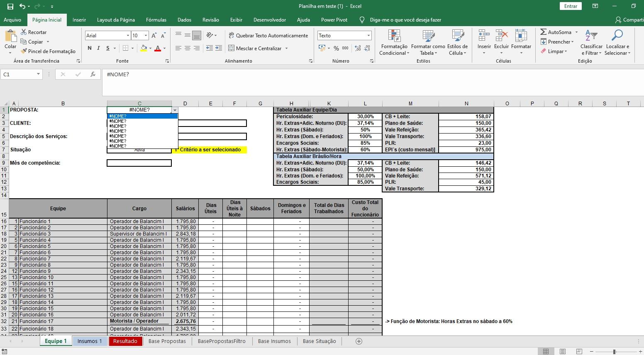Open the Formatar cells menu

(x=521, y=42)
